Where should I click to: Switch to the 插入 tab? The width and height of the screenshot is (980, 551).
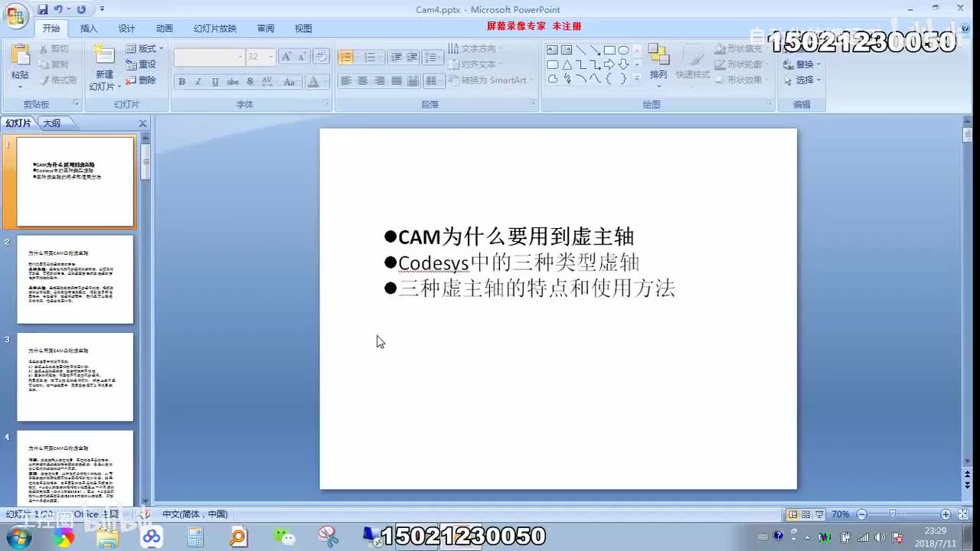tap(89, 28)
